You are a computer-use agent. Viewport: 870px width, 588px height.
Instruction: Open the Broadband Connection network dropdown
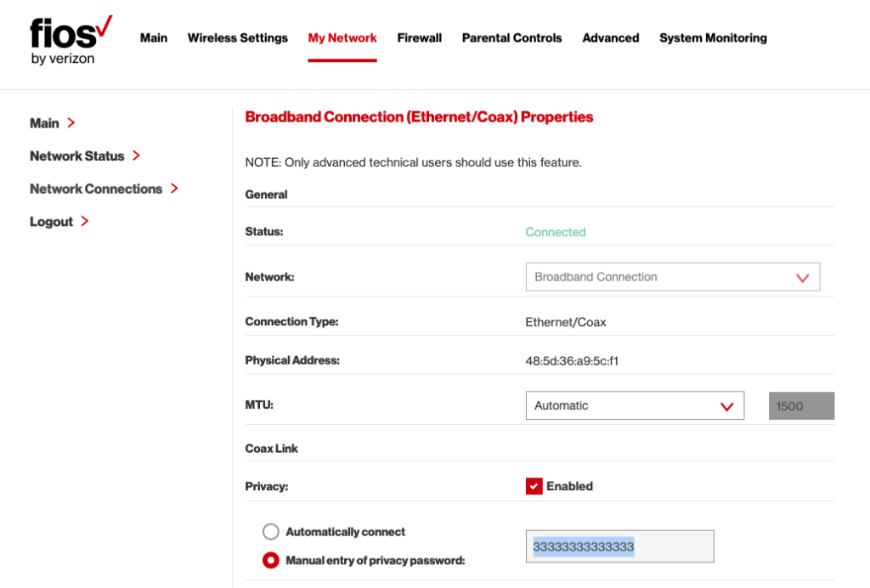pos(672,276)
